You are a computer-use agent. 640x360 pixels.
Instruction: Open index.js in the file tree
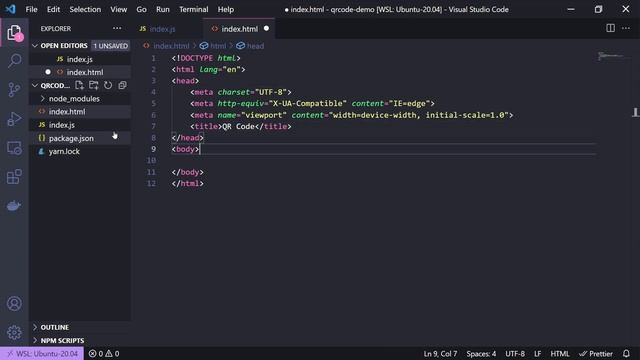pyautogui.click(x=80, y=125)
